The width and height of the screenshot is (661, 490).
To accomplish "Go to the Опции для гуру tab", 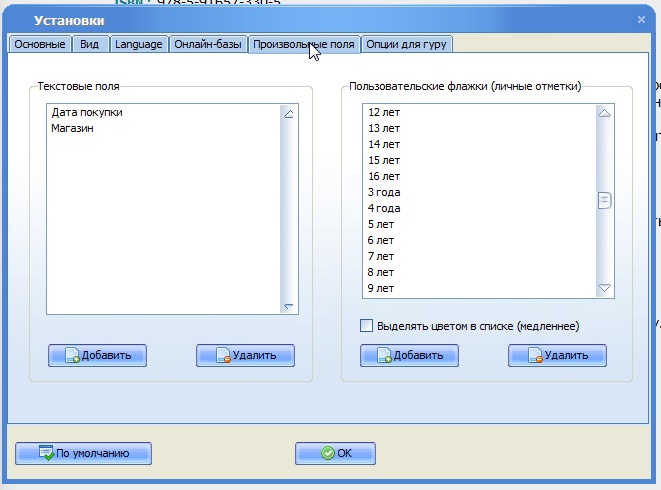I will [406, 44].
